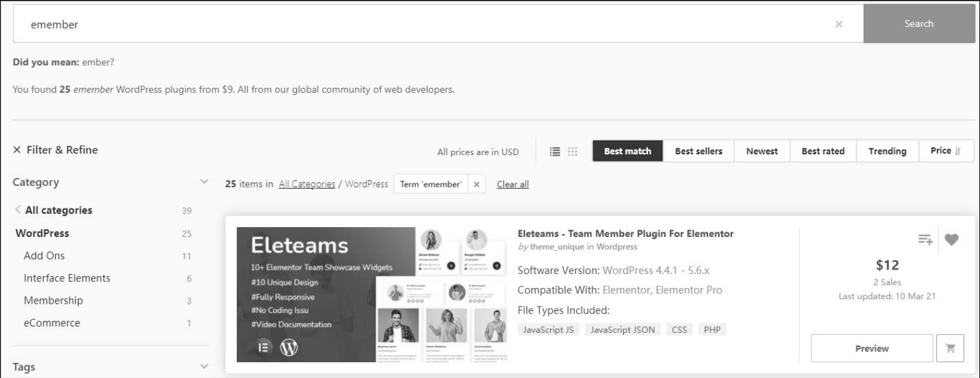Switch to grid view layout
The height and width of the screenshot is (378, 980).
573,151
